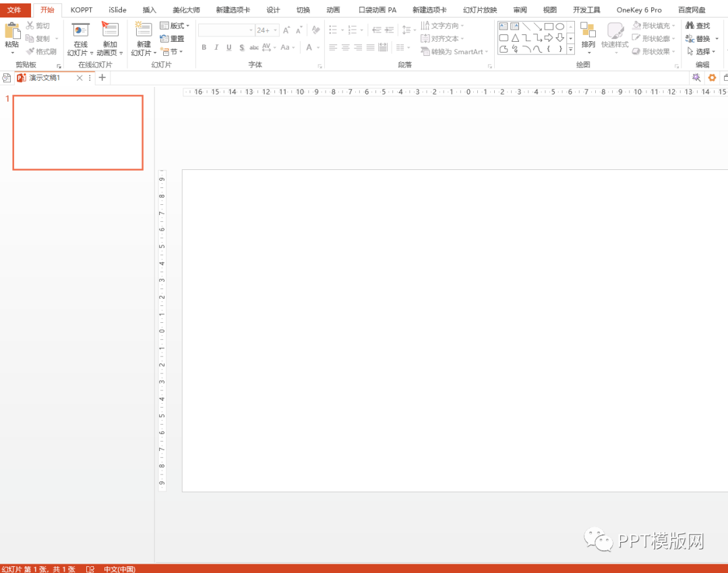The width and height of the screenshot is (728, 573).
Task: Toggle italic text formatting
Action: coord(216,47)
